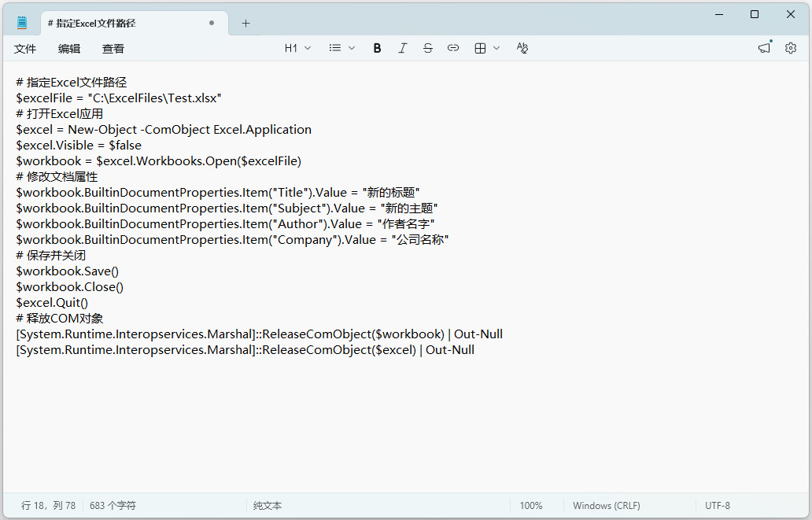812x520 pixels.
Task: Click the clear formatting icon
Action: 522,48
